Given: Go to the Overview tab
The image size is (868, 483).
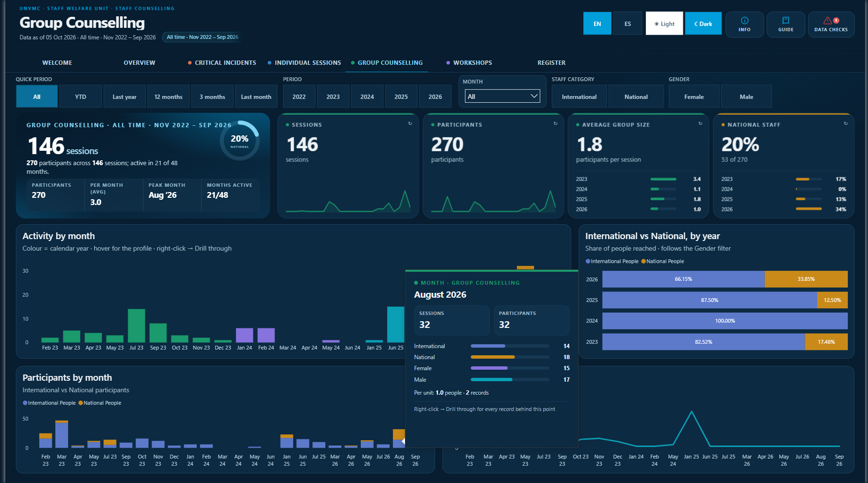Looking at the screenshot, I should point(139,63).
